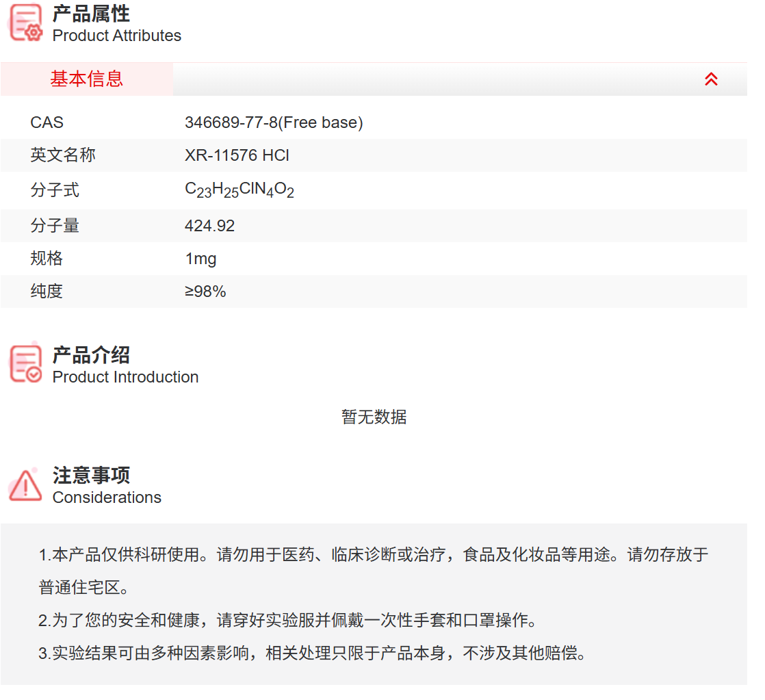Click the 英文名称 value XR-11576 HCl

237,155
